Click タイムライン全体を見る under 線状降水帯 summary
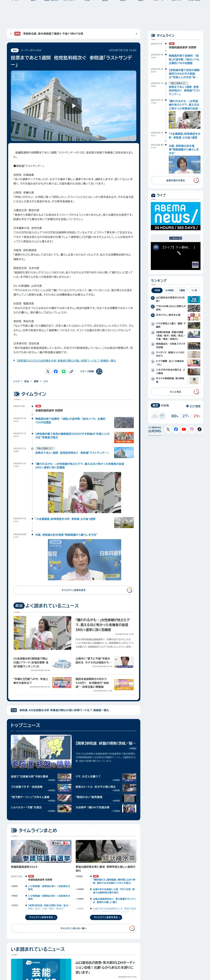This screenshot has width=210, height=980. [x=106, y=917]
